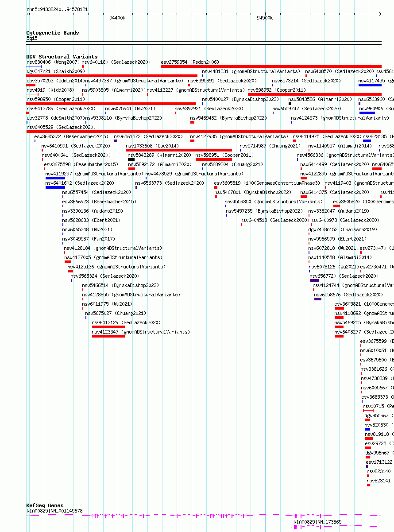394x532 pixels.
Task: Click label esv3605819 (1000GenomesConsortiumPhase3)
Action: (267, 183)
